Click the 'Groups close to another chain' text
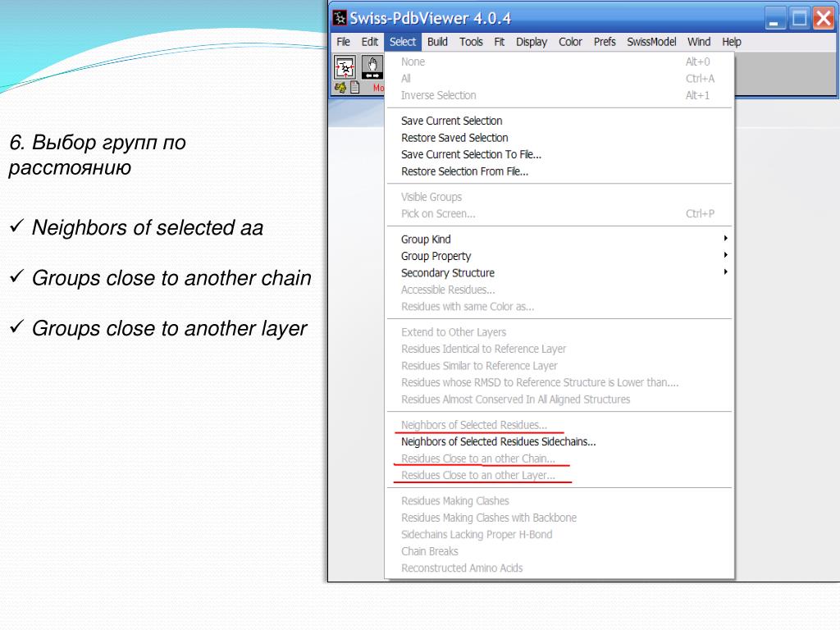 [x=171, y=278]
